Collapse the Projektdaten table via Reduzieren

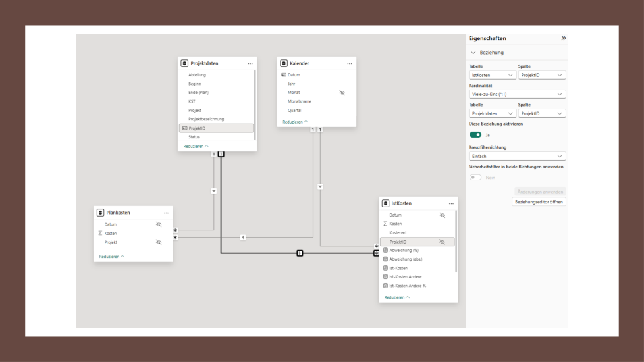click(x=196, y=146)
